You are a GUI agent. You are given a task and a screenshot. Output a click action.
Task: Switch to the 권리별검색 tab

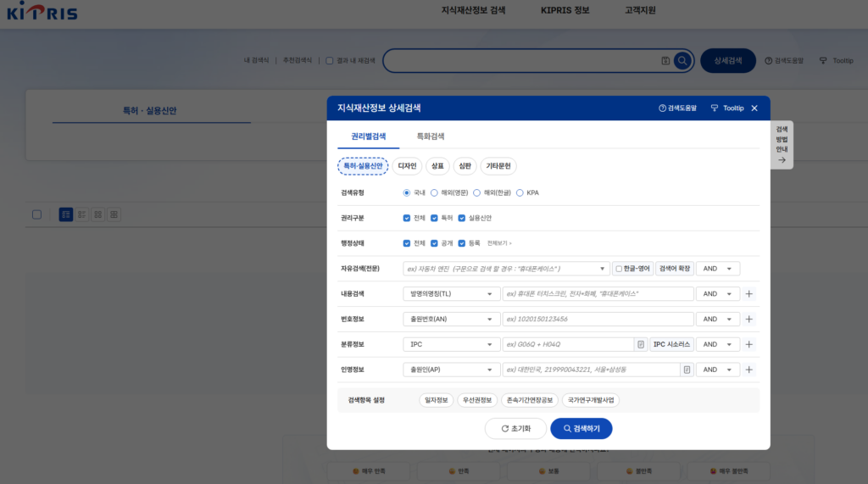[368, 136]
